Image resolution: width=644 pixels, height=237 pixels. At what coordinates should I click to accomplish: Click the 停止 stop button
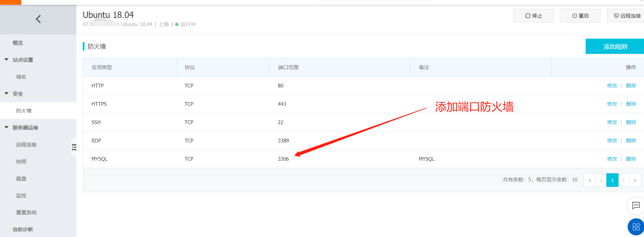[534, 16]
